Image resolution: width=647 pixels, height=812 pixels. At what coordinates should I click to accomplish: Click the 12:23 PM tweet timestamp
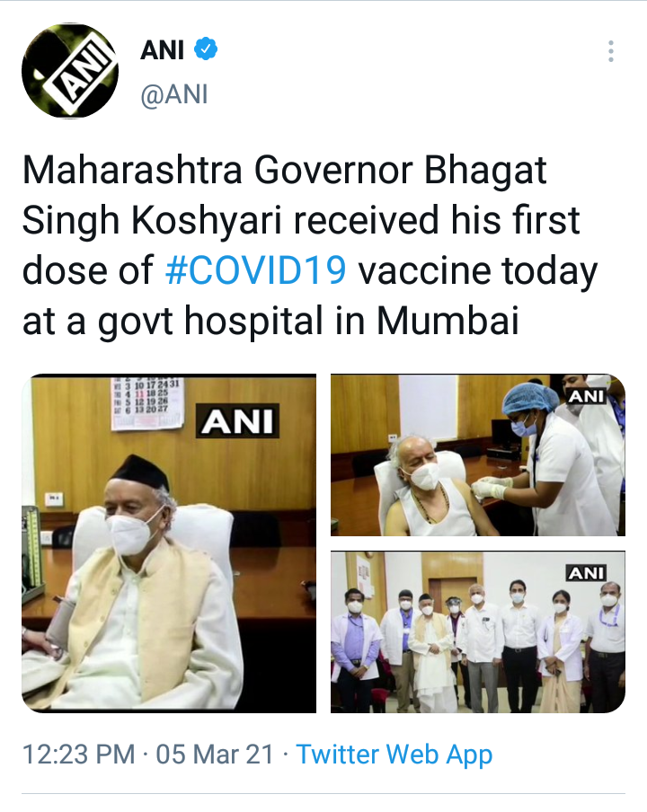pos(79,754)
